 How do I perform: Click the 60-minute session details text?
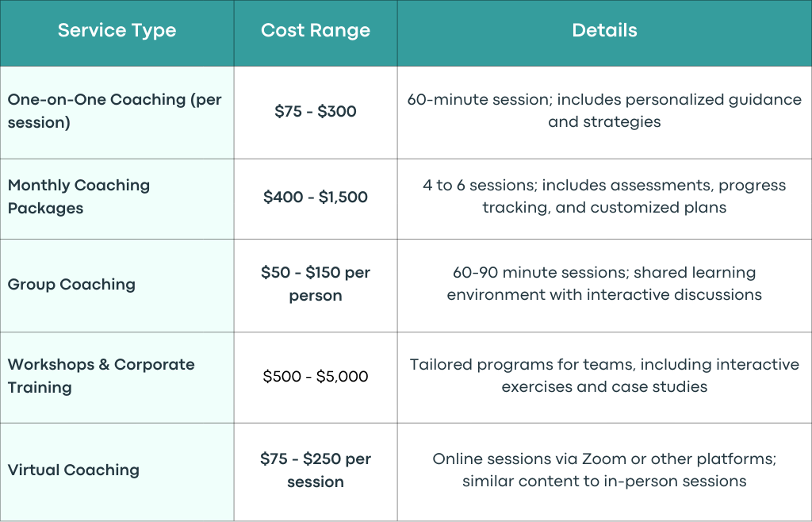click(x=604, y=110)
